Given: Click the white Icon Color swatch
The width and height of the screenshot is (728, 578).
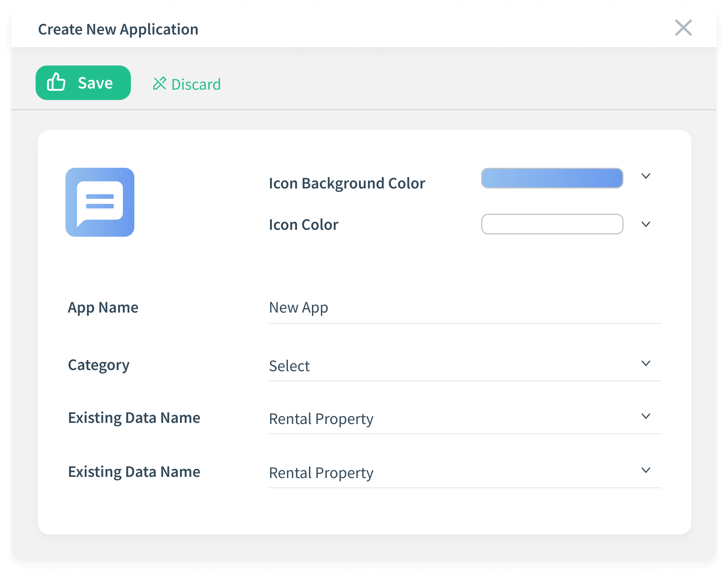Looking at the screenshot, I should coord(552,224).
